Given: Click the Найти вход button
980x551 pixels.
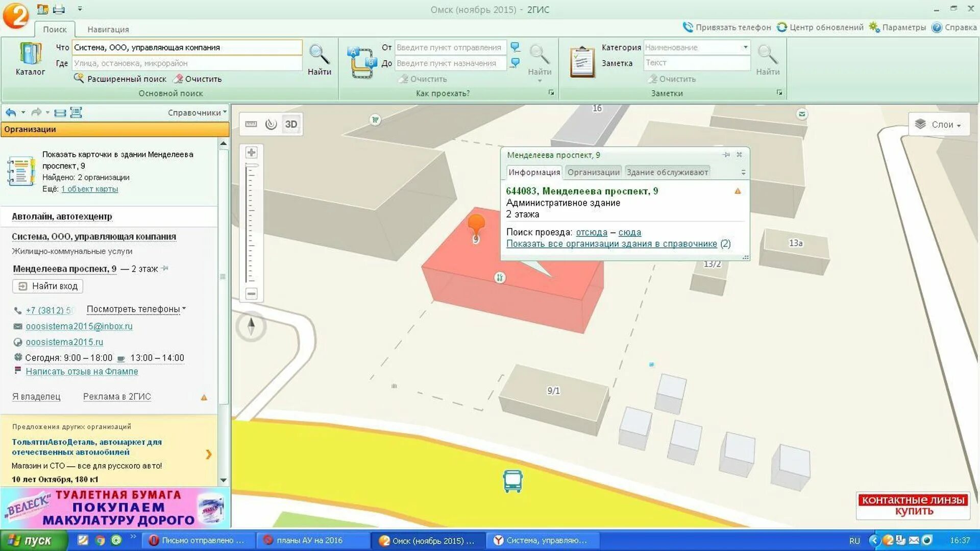Looking at the screenshot, I should [48, 286].
